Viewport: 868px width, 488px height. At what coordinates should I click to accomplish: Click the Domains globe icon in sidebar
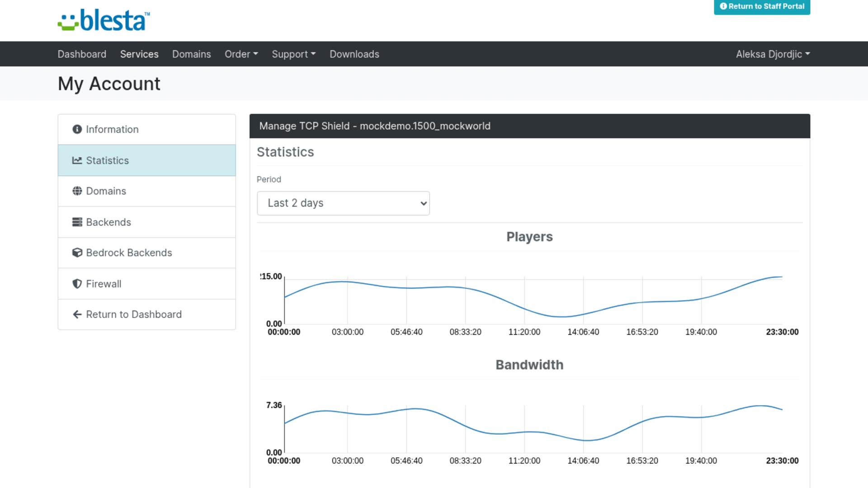(77, 191)
